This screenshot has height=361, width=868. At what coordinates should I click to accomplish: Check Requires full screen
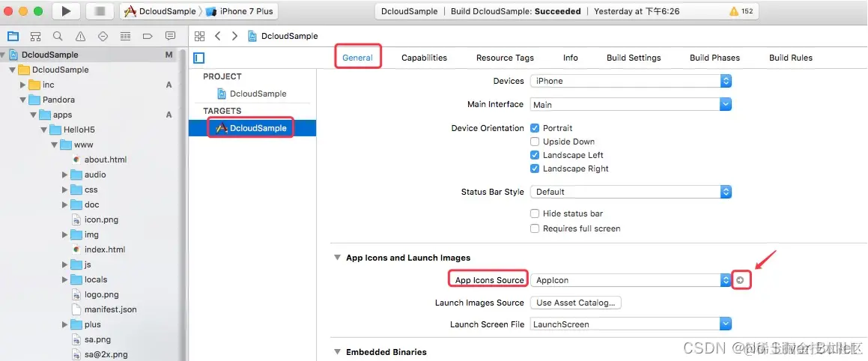tap(535, 228)
